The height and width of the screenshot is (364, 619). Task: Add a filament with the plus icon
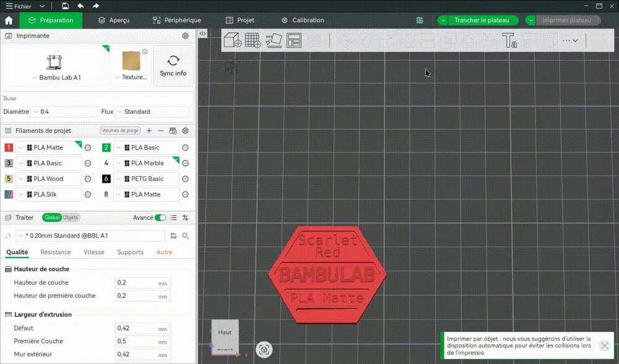(x=149, y=131)
